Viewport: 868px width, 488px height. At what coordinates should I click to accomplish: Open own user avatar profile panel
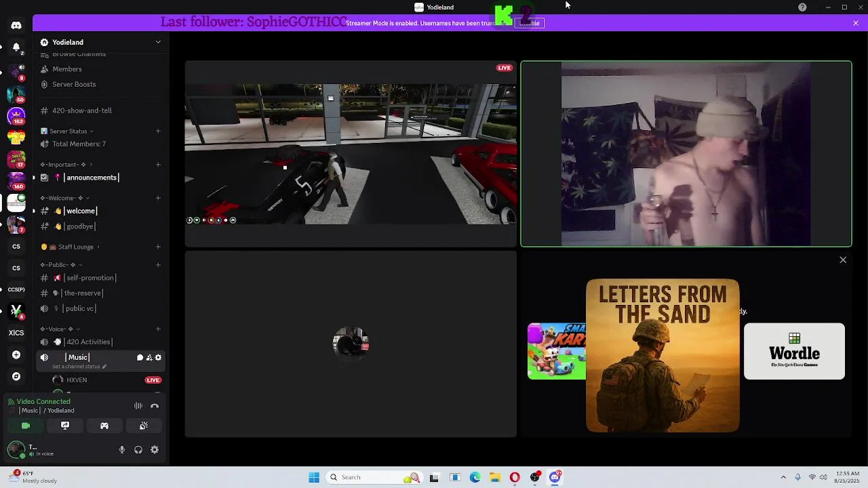click(16, 449)
